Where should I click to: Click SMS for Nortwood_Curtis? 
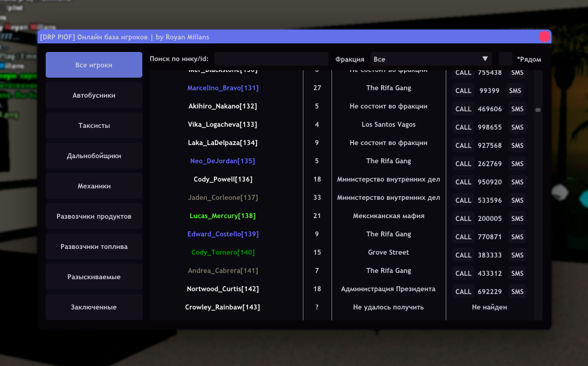pos(517,292)
